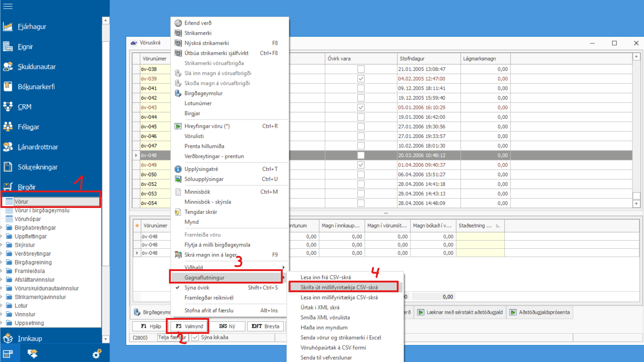
Task: Select Birgðageymslur from the menu
Action: coord(203,93)
